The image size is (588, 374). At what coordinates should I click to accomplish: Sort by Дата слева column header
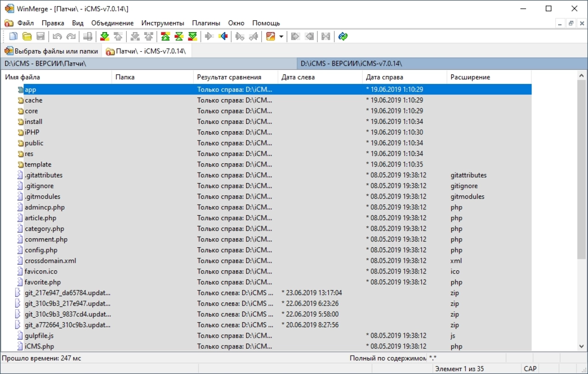[320, 77]
